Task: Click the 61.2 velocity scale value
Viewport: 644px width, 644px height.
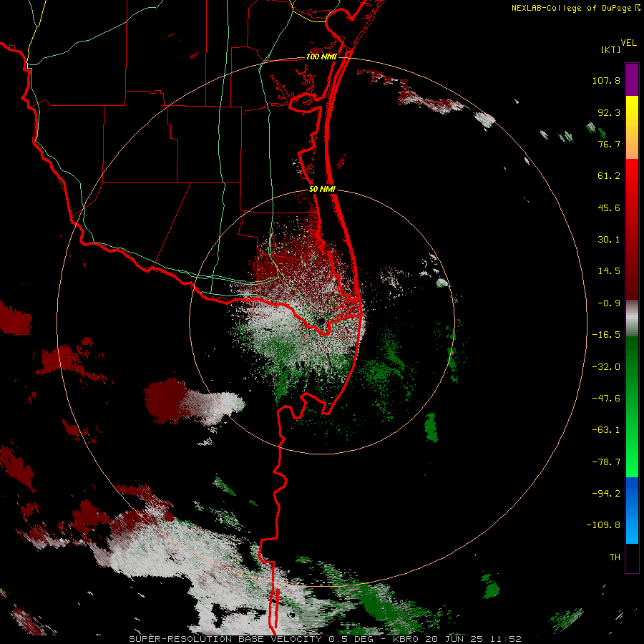Action: coord(609,176)
